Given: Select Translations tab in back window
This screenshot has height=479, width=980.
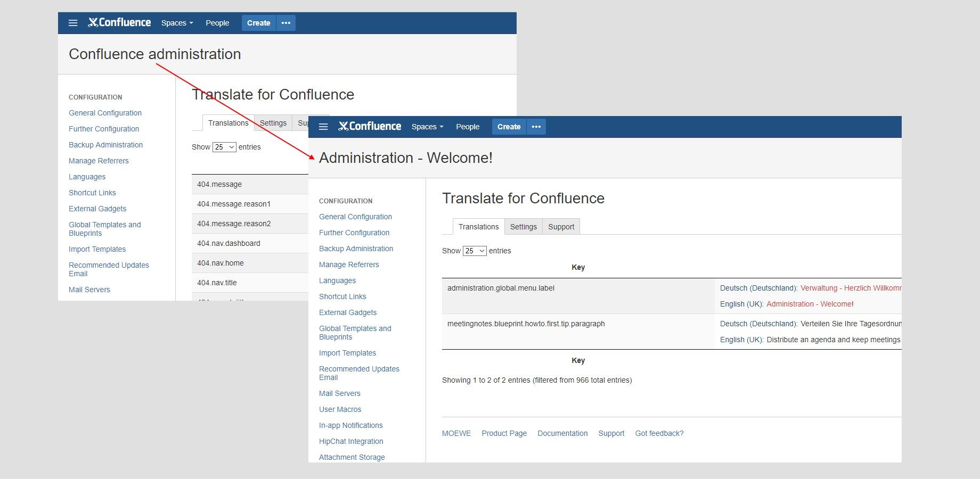Looking at the screenshot, I should pyautogui.click(x=228, y=123).
